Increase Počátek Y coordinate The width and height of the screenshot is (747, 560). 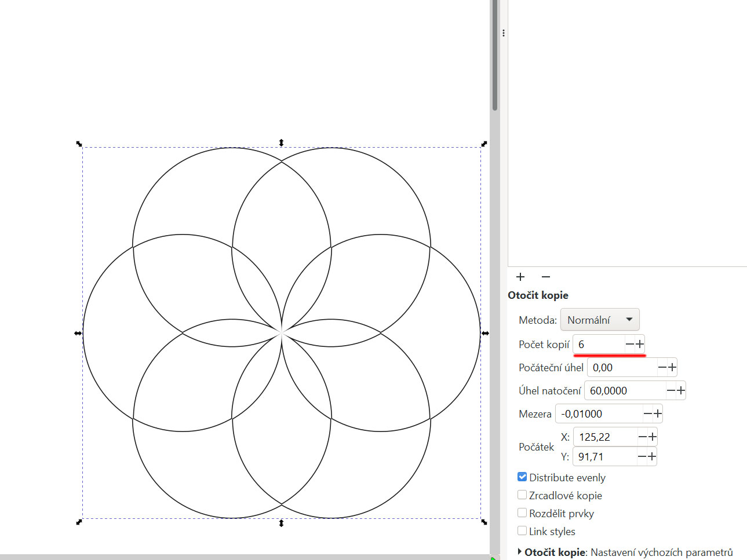pos(652,456)
